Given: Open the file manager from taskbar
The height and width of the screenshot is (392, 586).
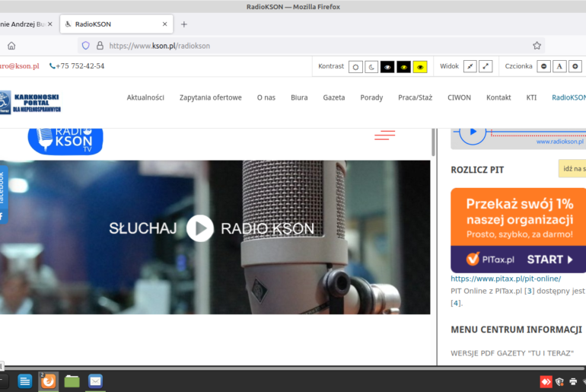Looking at the screenshot, I should coord(72,381).
